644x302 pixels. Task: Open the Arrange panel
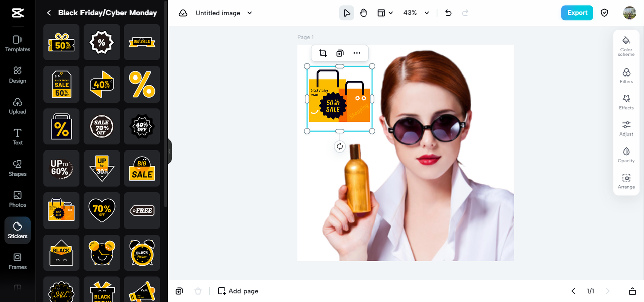[x=626, y=181]
